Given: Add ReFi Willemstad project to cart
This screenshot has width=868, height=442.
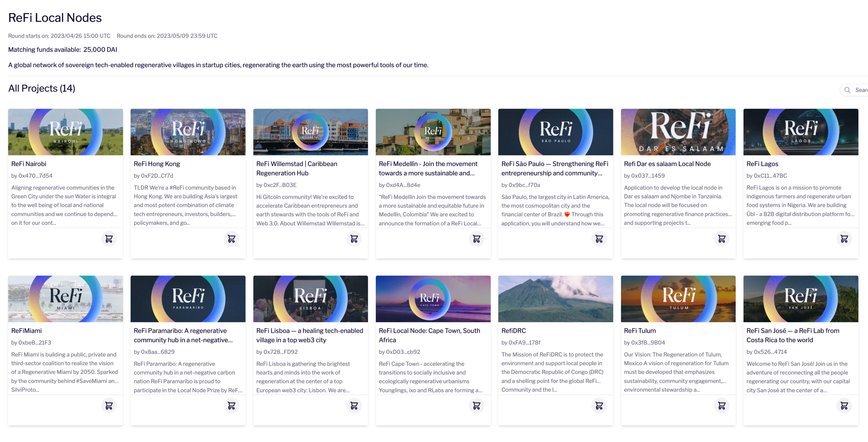Looking at the screenshot, I should pos(354,239).
